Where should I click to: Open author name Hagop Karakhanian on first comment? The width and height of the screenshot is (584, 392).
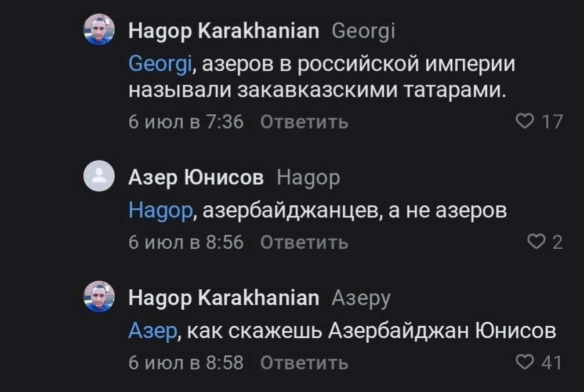tap(223, 30)
